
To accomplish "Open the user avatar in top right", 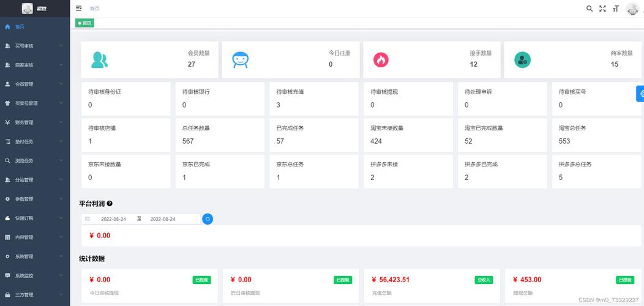I will pyautogui.click(x=632, y=9).
